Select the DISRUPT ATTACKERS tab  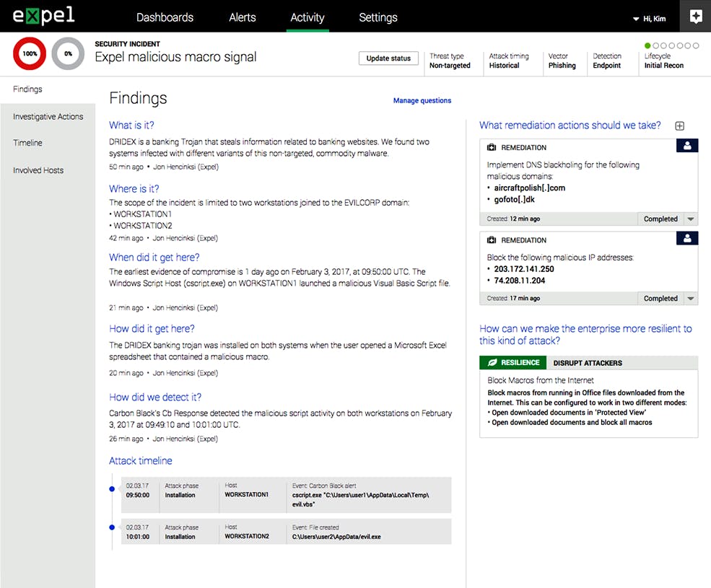(x=588, y=363)
